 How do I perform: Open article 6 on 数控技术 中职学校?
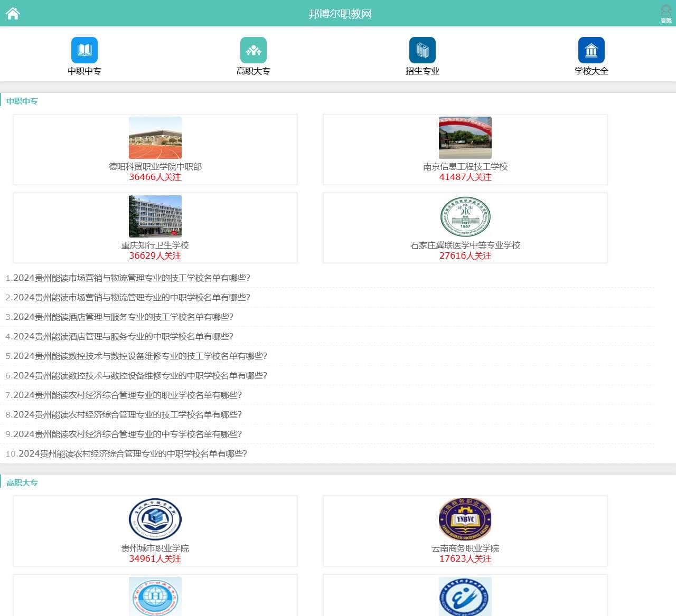click(140, 376)
